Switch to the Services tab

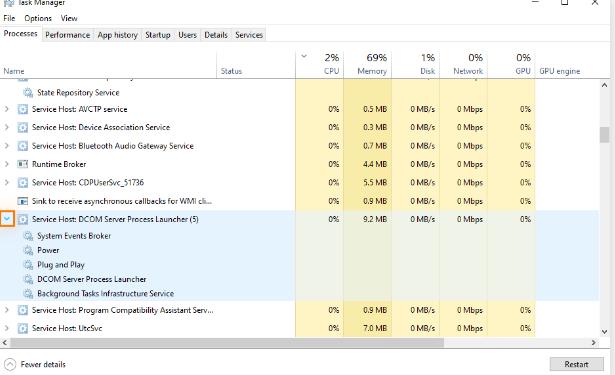click(249, 35)
